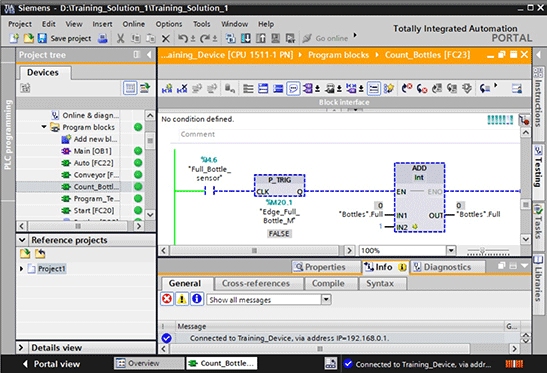Open the Undo history dropdown arrow

[193, 39]
